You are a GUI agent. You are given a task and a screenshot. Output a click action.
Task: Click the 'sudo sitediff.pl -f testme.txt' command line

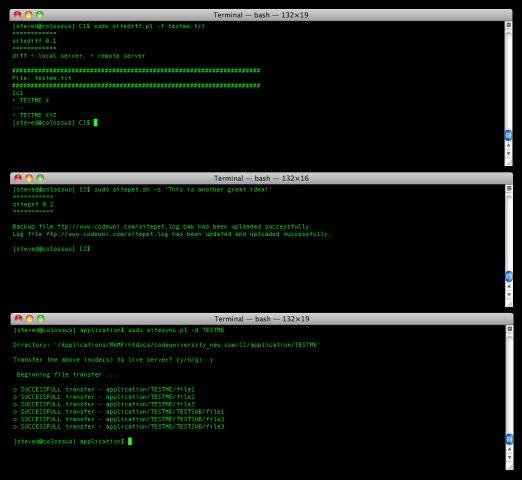[109, 26]
